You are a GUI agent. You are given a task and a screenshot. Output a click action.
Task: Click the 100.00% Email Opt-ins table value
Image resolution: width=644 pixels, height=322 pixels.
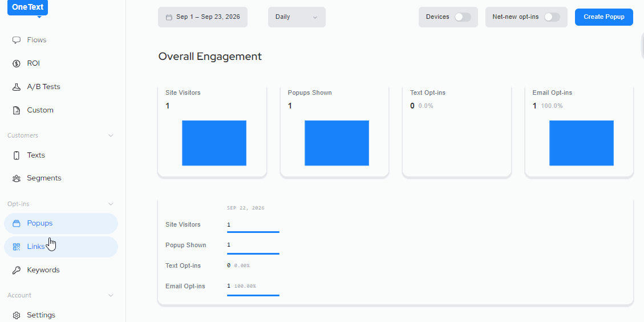click(x=245, y=286)
